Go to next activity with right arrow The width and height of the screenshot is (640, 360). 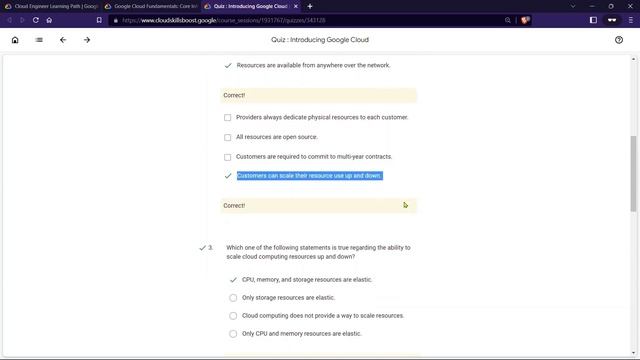click(87, 40)
